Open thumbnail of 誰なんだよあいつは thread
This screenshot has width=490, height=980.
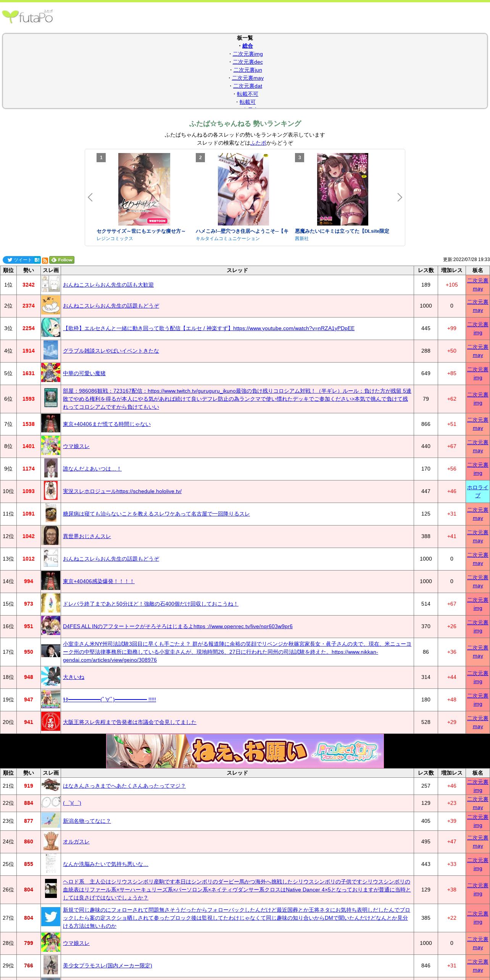[51, 469]
